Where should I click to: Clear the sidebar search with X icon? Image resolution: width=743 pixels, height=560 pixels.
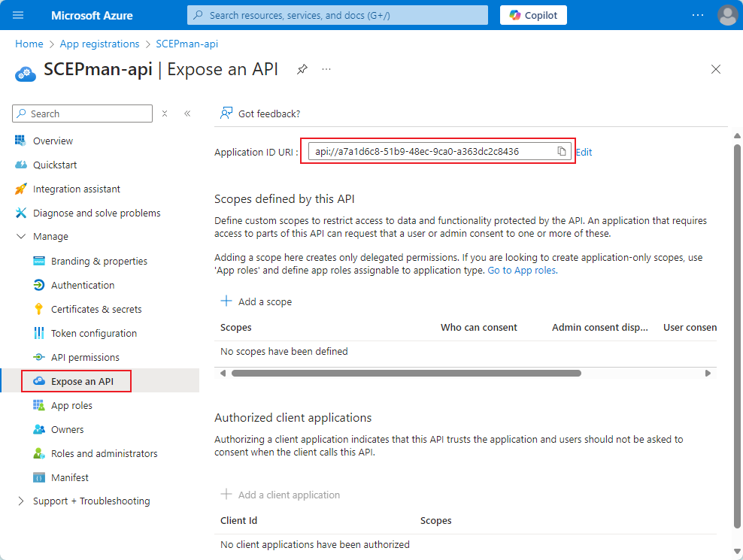pos(165,114)
